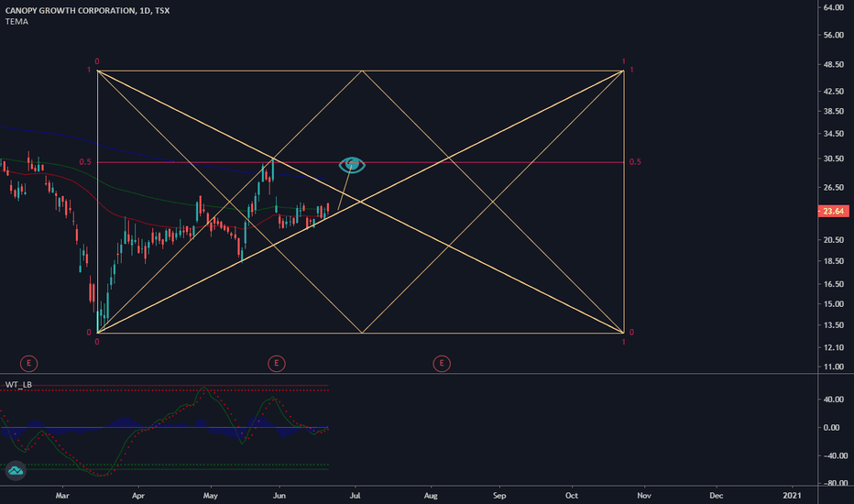Click the 0.00 oscillator axis label
The height and width of the screenshot is (504, 854).
click(831, 428)
